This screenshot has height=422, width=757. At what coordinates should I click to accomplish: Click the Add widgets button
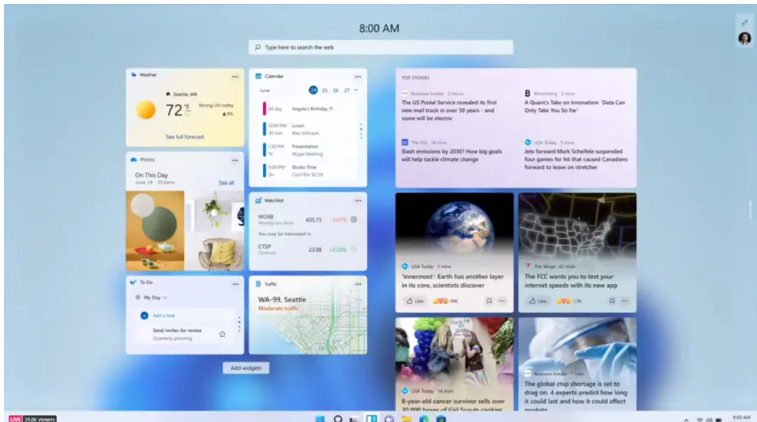coord(246,368)
